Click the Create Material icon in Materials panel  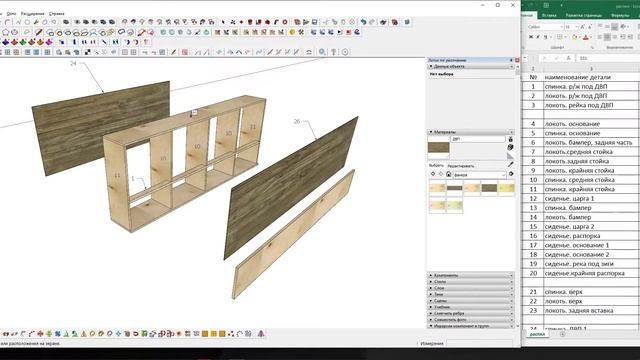510,147
